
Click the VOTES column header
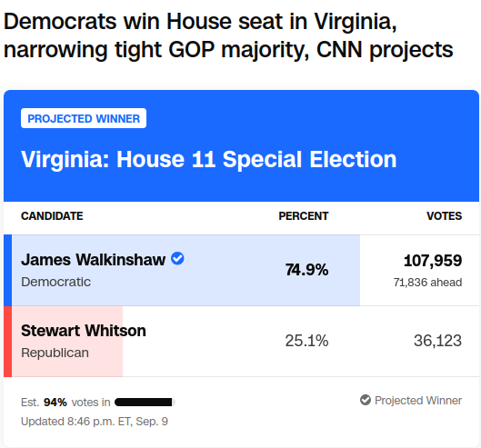click(x=445, y=216)
